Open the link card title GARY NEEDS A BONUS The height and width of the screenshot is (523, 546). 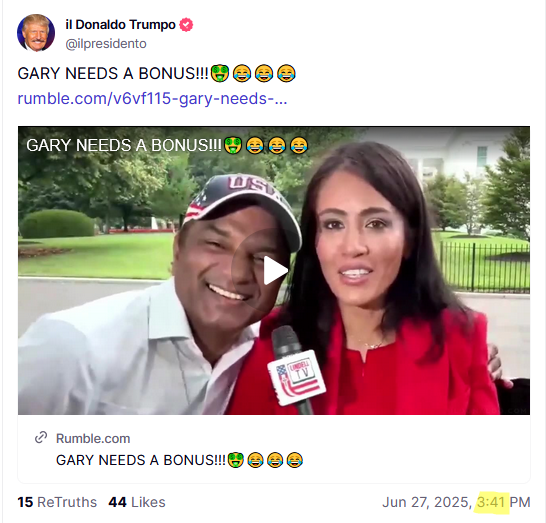pos(141,460)
